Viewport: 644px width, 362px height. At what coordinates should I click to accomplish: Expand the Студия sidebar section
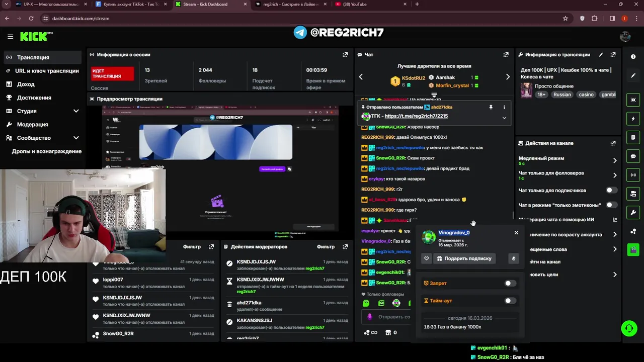click(76, 111)
